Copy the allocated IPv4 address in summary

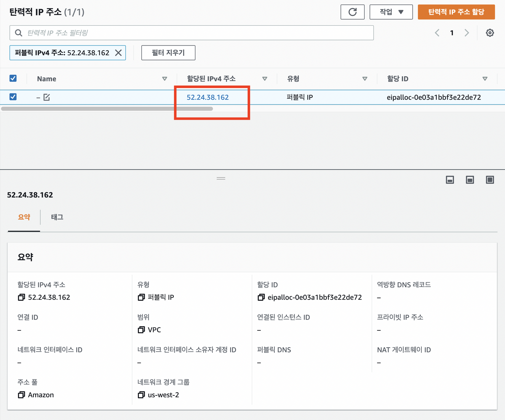click(21, 297)
